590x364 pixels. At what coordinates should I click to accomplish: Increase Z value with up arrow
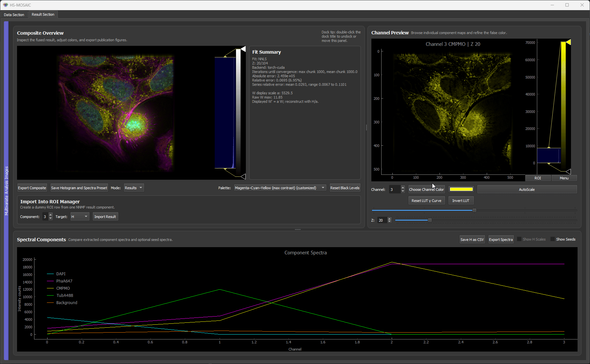pyautogui.click(x=389, y=219)
